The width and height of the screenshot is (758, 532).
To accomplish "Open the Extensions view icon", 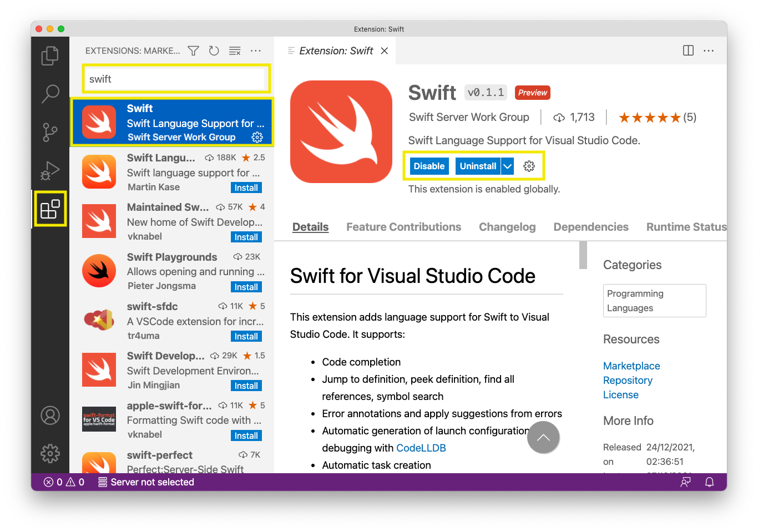I will click(x=50, y=209).
